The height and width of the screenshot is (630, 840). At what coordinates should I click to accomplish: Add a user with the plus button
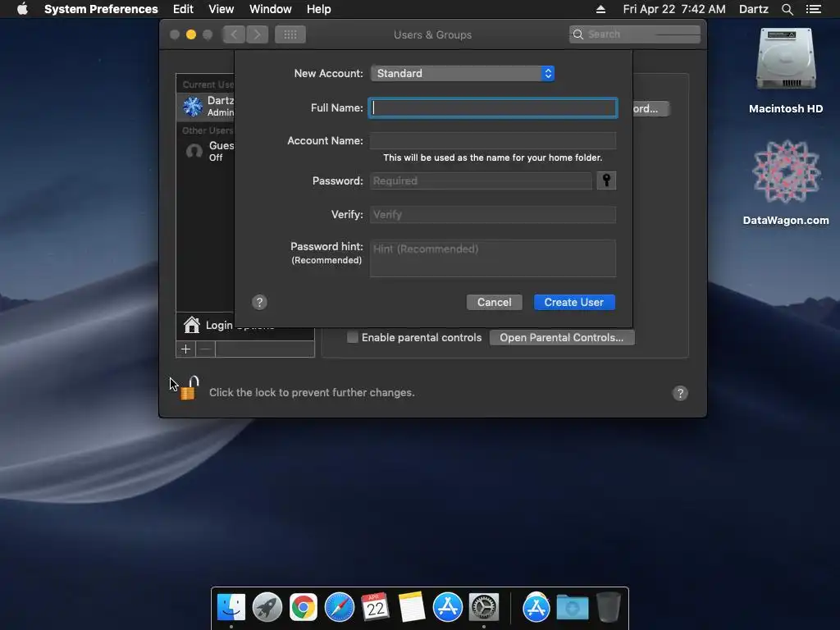pos(185,349)
